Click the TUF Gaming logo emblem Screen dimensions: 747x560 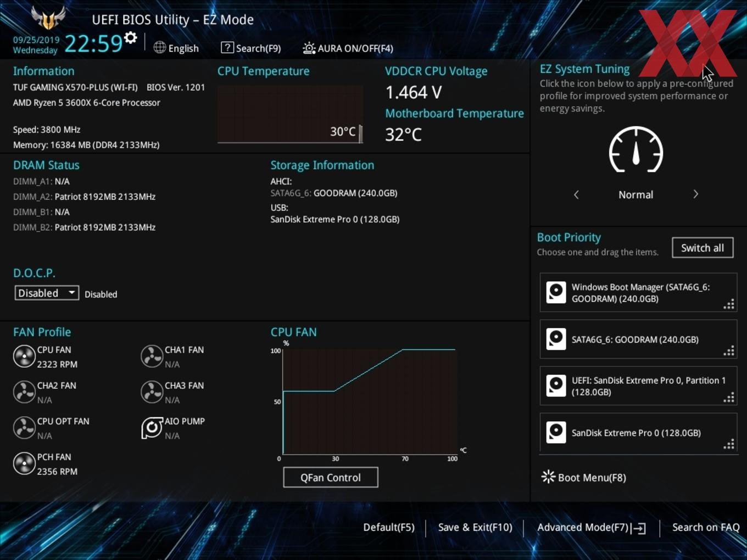click(48, 18)
